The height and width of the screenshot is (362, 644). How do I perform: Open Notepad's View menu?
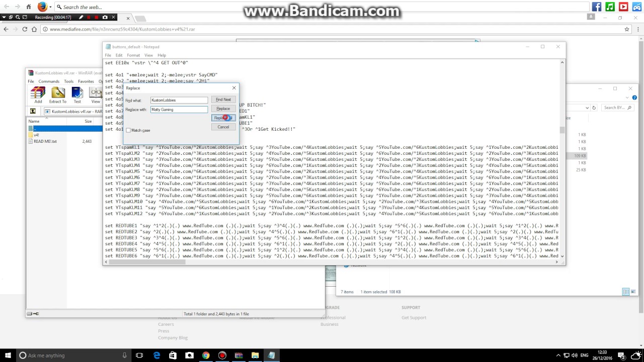148,55
